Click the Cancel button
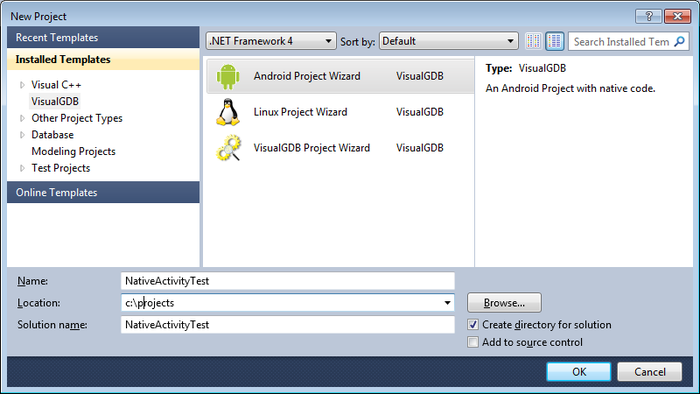700x394 pixels. click(x=650, y=372)
